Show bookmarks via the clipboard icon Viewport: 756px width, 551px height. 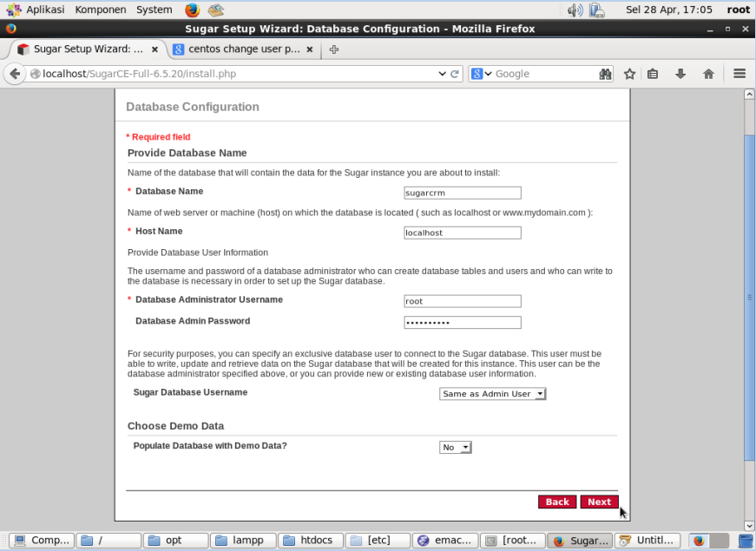click(x=654, y=74)
